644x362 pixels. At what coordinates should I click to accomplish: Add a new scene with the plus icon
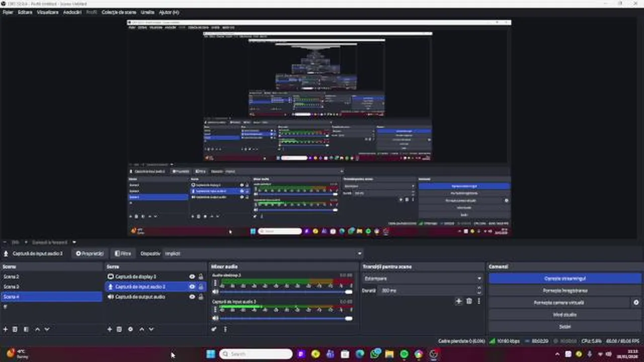(x=6, y=329)
